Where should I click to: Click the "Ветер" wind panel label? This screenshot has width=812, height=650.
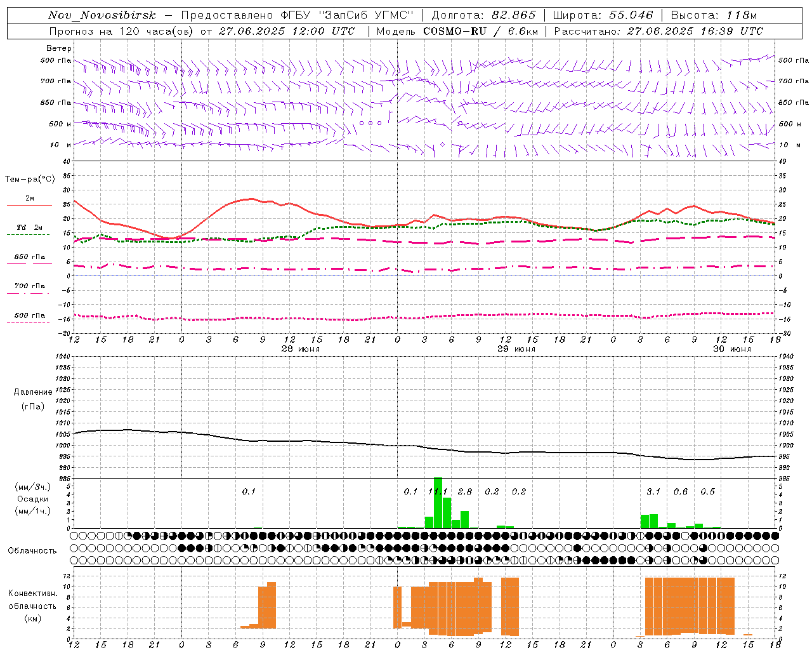pos(58,48)
